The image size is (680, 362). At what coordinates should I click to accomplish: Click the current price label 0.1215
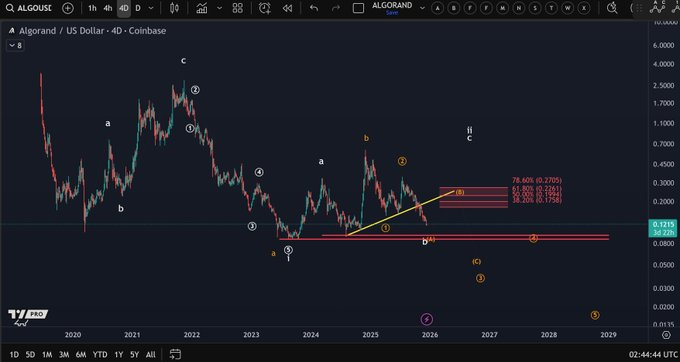[663, 225]
